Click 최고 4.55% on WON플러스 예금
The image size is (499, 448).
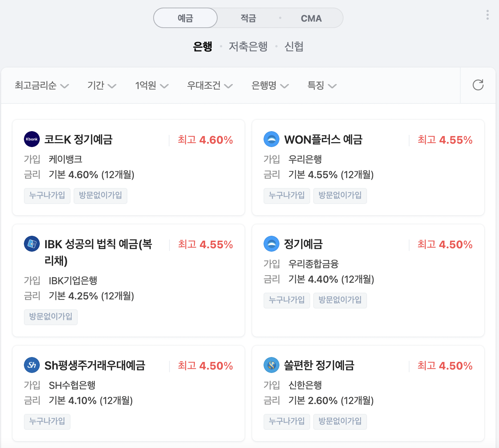(445, 140)
